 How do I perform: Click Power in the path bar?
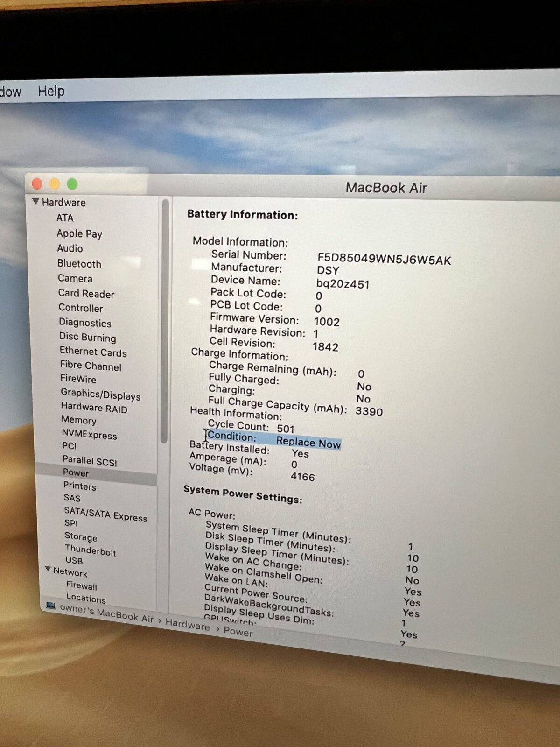pos(238,631)
